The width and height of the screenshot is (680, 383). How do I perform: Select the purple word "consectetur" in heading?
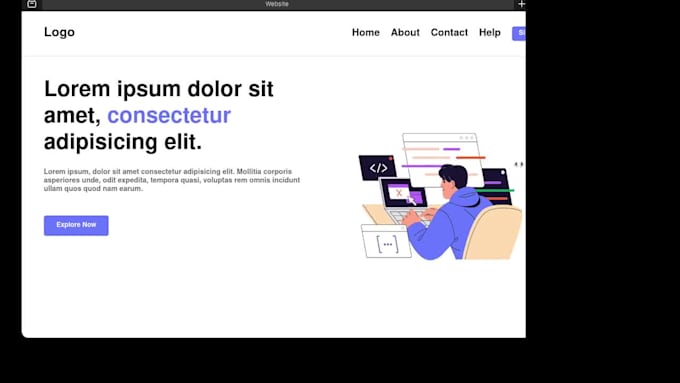[x=169, y=115]
